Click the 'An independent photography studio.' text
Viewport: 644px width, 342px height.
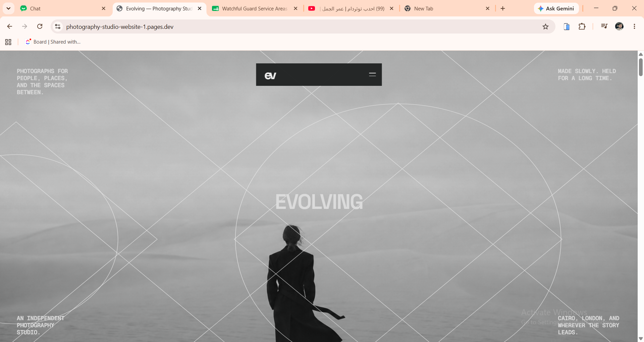tap(41, 325)
